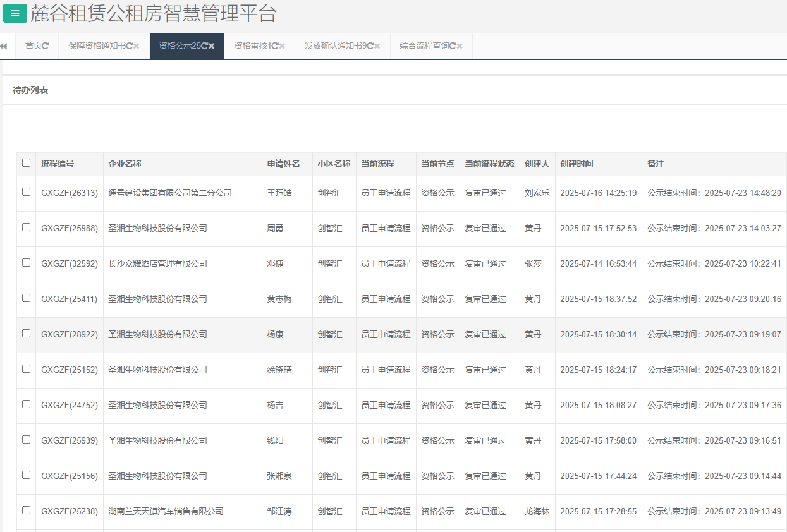Toggle the green hamburger menu button
The width and height of the screenshot is (787, 532).
pos(15,13)
